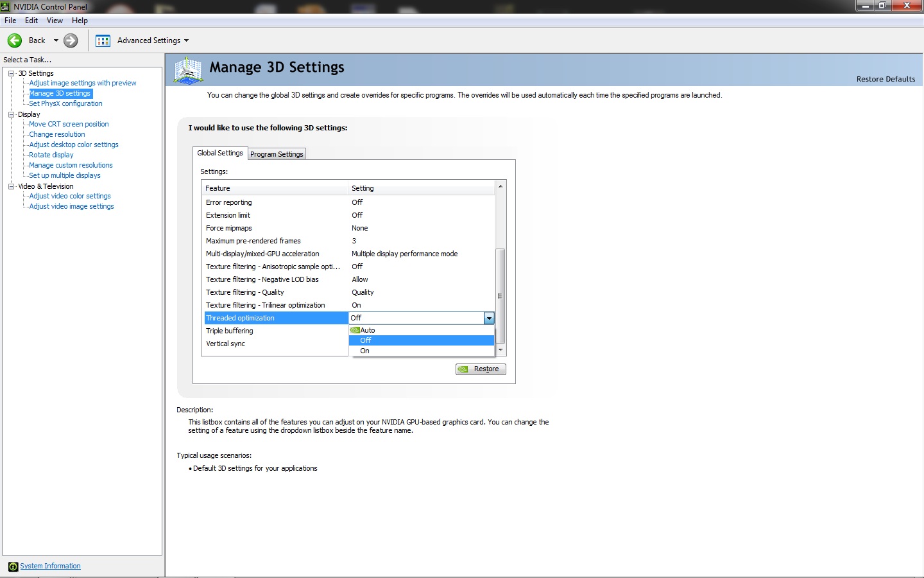924x578 pixels.
Task: Click the settings list scrollbar thumb
Action: tap(501, 295)
